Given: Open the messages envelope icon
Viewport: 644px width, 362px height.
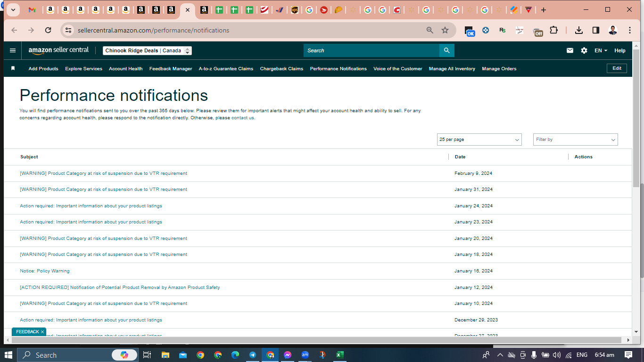Looking at the screenshot, I should click(x=570, y=50).
